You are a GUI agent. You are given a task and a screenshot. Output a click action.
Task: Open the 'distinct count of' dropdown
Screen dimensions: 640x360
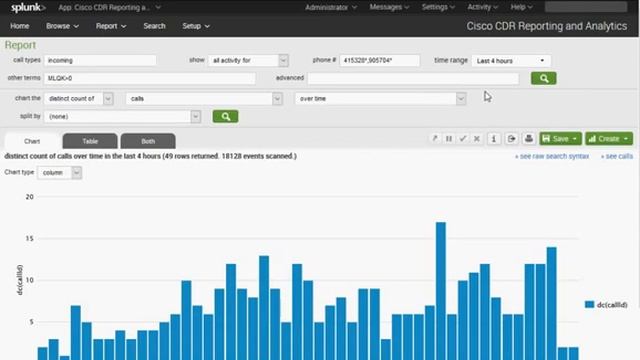click(x=79, y=99)
